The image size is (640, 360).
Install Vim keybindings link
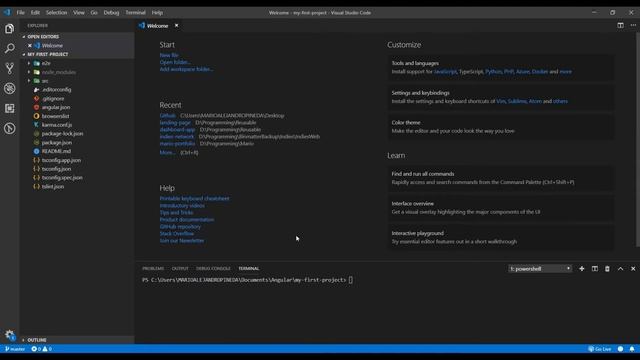click(x=501, y=101)
